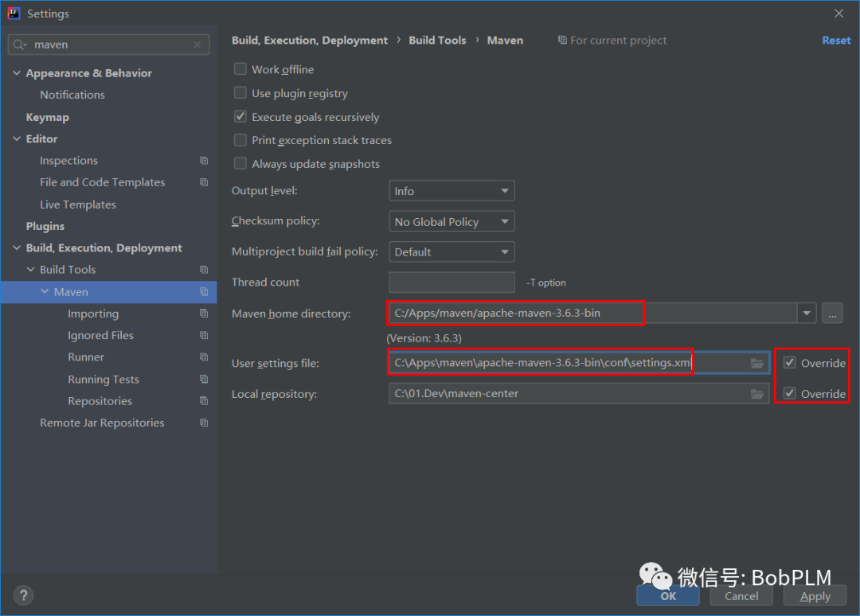Cancel the Settings dialog
The height and width of the screenshot is (616, 860).
click(x=741, y=596)
